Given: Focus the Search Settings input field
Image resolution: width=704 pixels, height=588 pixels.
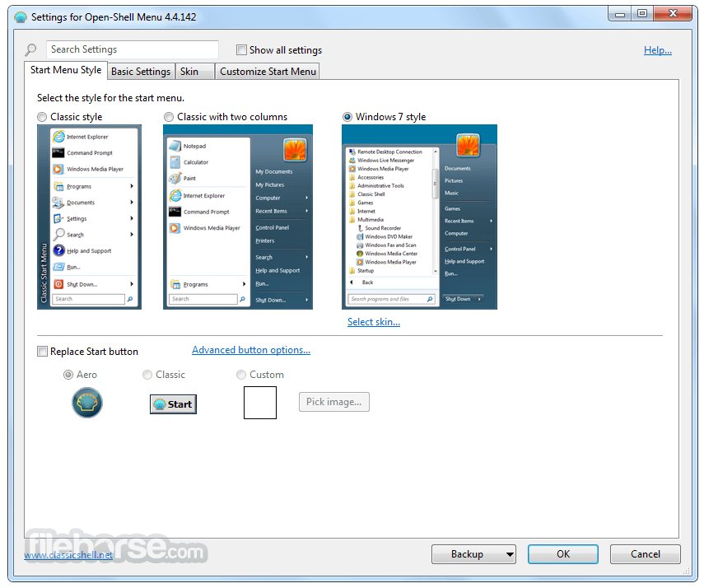Looking at the screenshot, I should click(132, 49).
